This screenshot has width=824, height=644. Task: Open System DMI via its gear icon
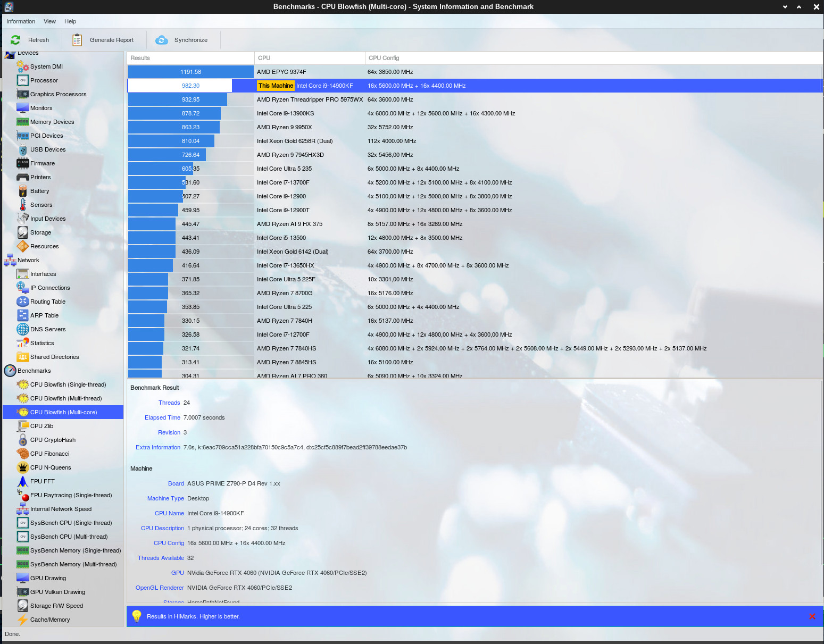coord(23,66)
